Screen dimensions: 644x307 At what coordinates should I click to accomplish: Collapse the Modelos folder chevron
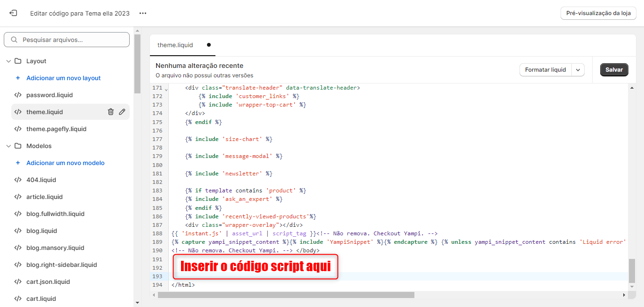tap(8, 146)
